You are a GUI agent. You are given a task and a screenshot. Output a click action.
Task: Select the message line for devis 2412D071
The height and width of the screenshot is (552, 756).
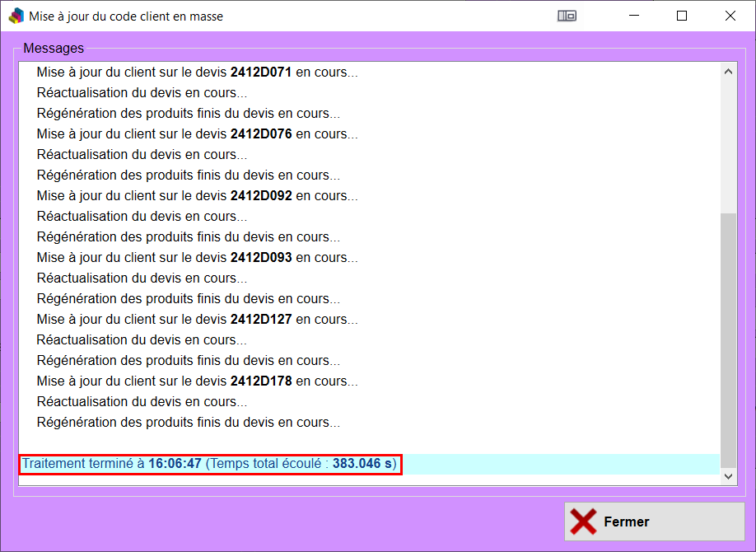(197, 73)
